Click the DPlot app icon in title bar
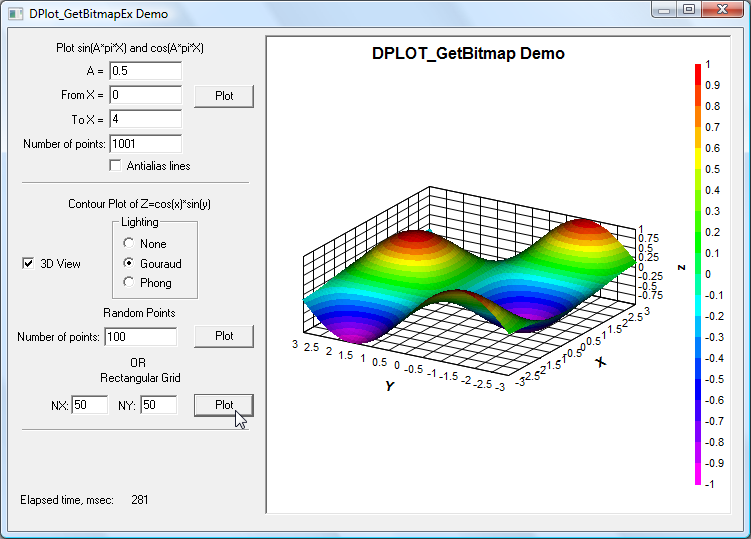 15,13
